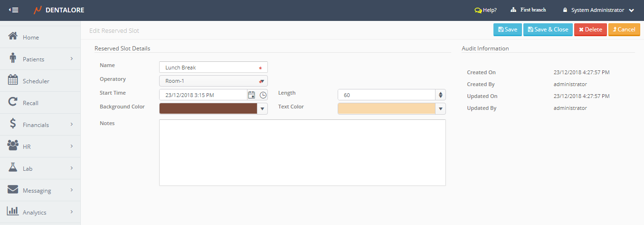
Task: Delete this reserved slot
Action: [590, 29]
